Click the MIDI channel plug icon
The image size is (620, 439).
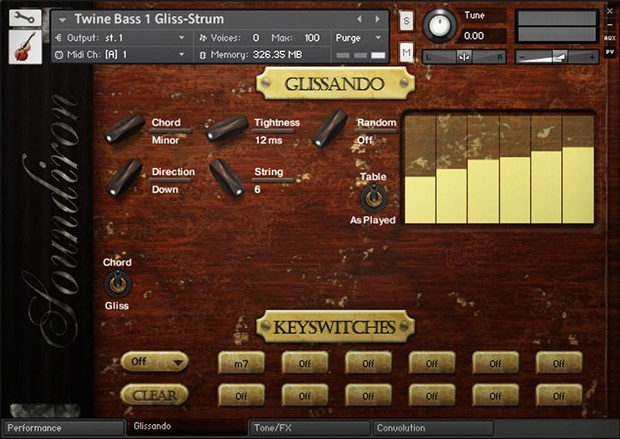[x=59, y=55]
